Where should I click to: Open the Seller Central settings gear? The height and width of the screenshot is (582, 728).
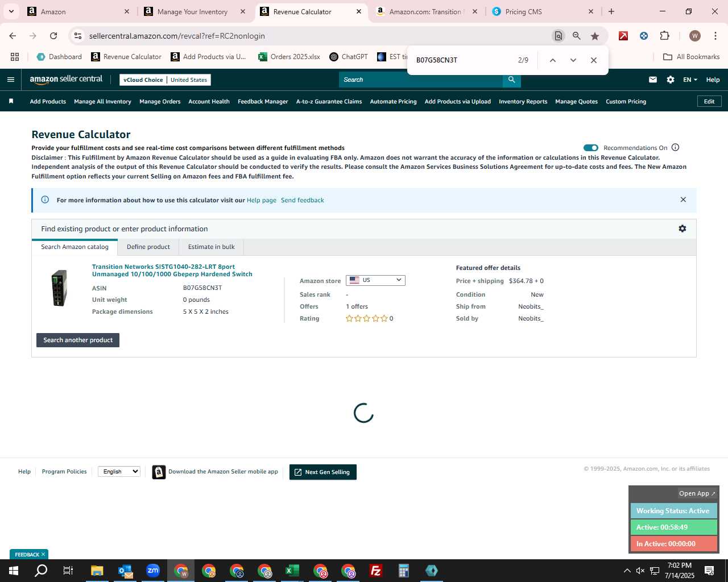671,80
